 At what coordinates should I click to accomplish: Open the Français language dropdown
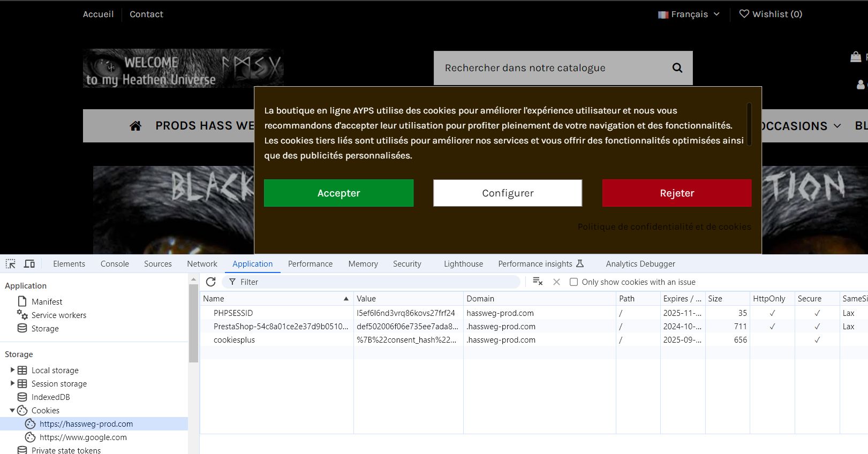(x=689, y=14)
